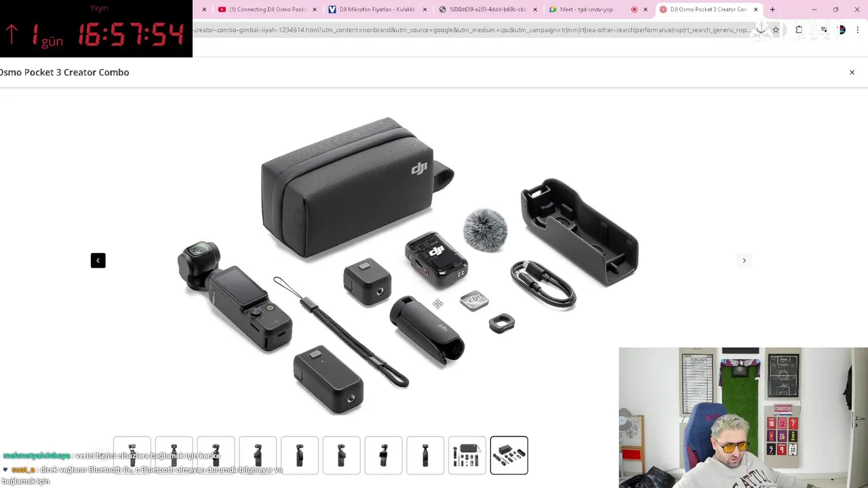Viewport: 868px width, 488px height.
Task: Bookmark this page with the star icon
Action: tap(776, 30)
